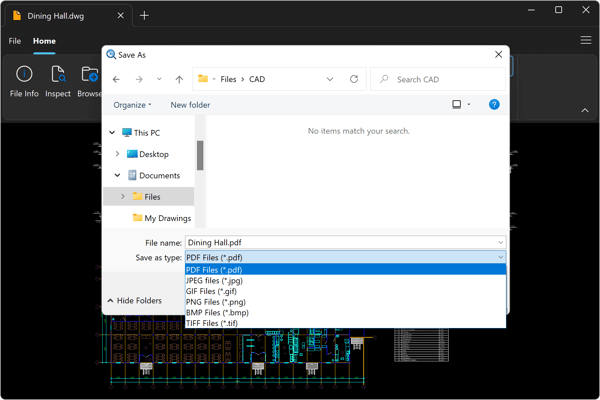Open the File ribbon tab
Screen dimensions: 600x400
tap(15, 41)
